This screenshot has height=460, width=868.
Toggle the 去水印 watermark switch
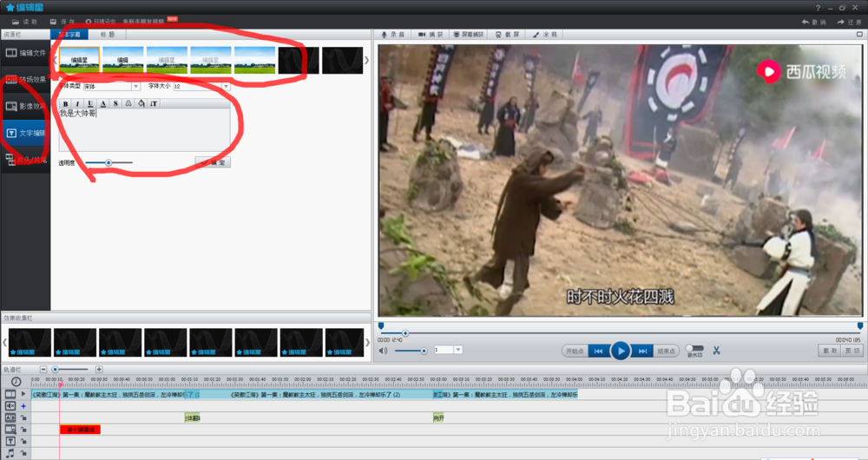694,348
